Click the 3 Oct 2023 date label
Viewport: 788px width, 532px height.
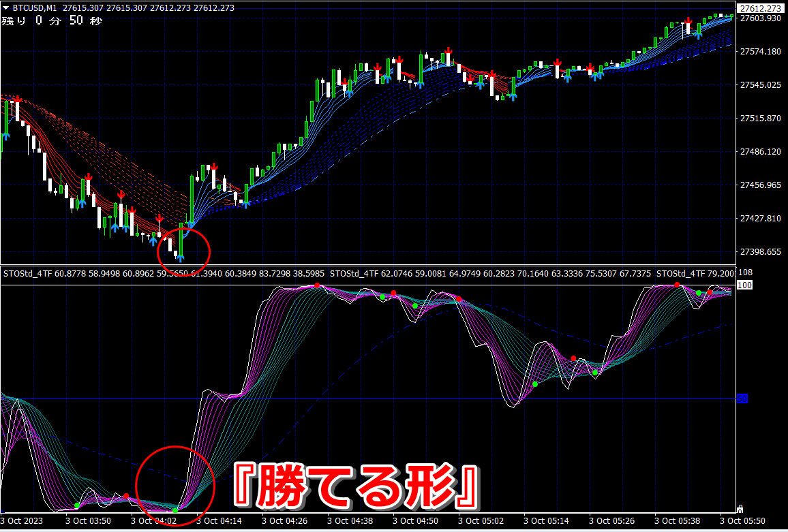[22, 522]
